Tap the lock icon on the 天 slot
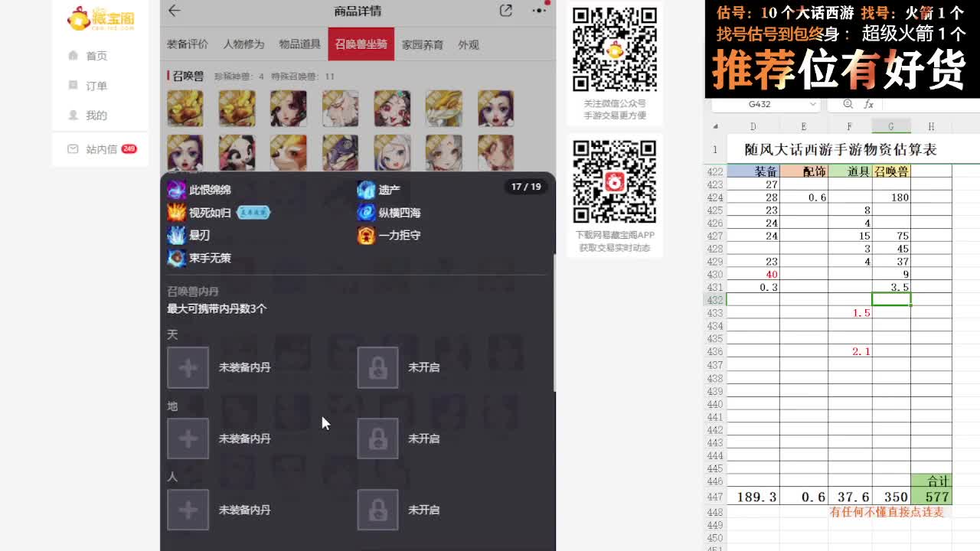Viewport: 980px width, 551px height. tap(377, 367)
